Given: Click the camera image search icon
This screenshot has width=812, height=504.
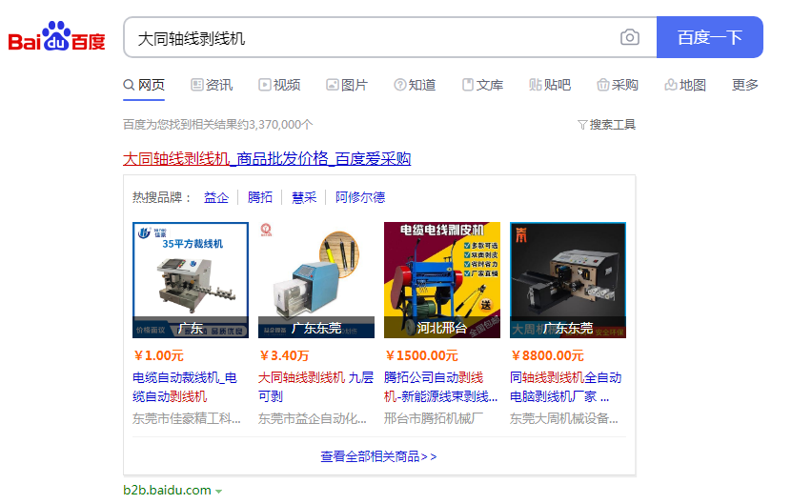Looking at the screenshot, I should [x=629, y=38].
